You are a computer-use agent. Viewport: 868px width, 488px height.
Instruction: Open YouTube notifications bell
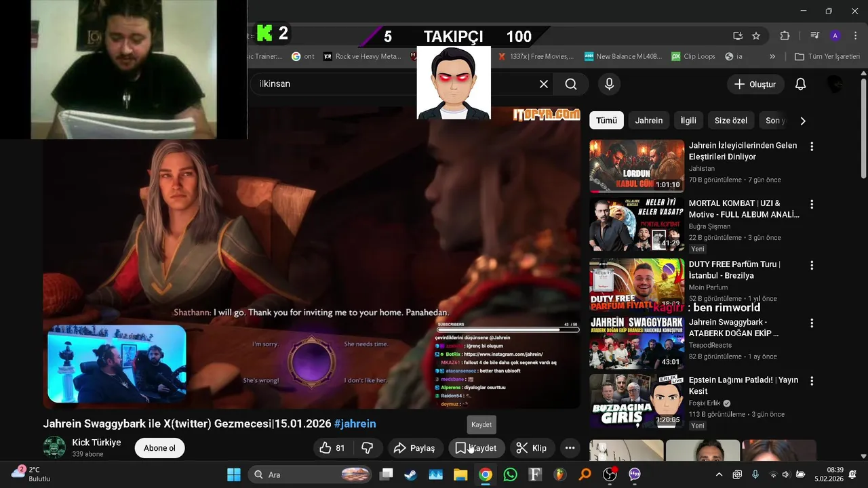coord(800,84)
